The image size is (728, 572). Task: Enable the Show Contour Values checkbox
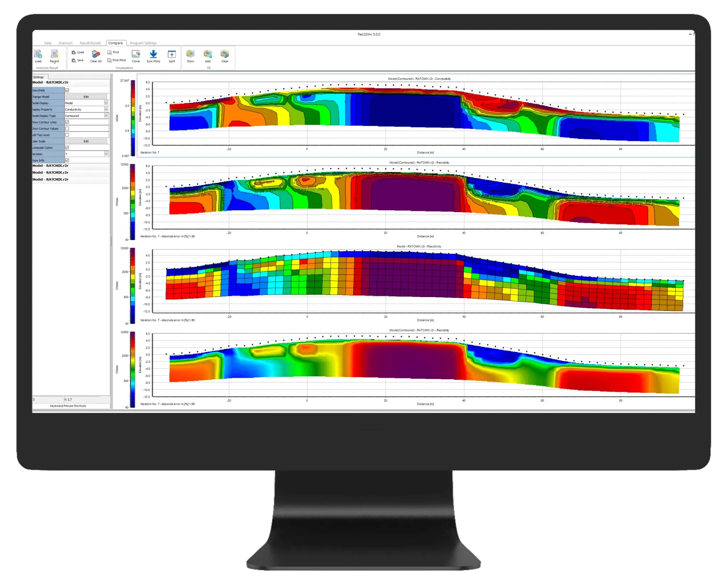coord(67,129)
